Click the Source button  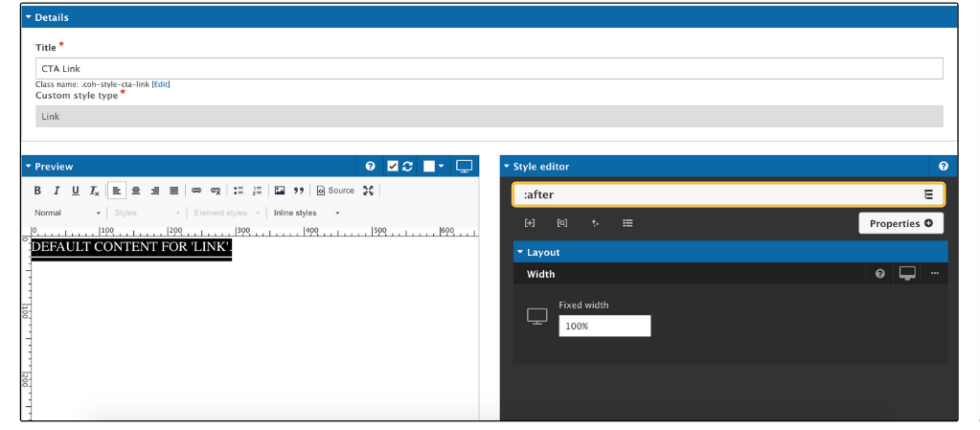[x=335, y=191]
